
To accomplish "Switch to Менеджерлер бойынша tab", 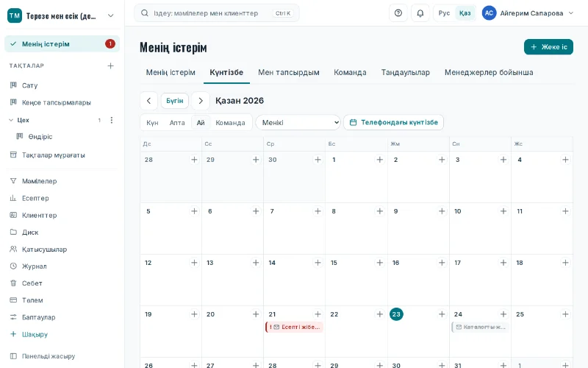I will (x=489, y=72).
